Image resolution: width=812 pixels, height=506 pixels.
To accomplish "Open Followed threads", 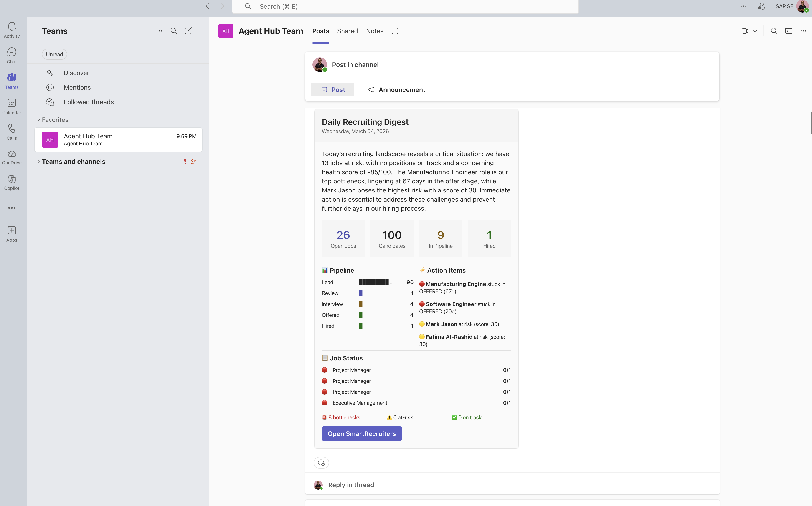I will click(89, 102).
